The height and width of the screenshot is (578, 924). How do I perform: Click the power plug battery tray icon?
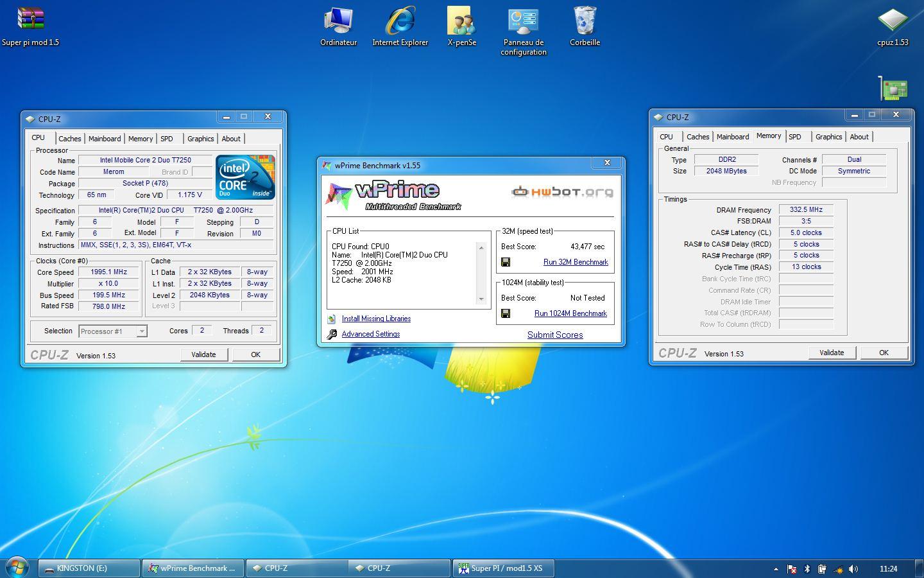(x=822, y=568)
